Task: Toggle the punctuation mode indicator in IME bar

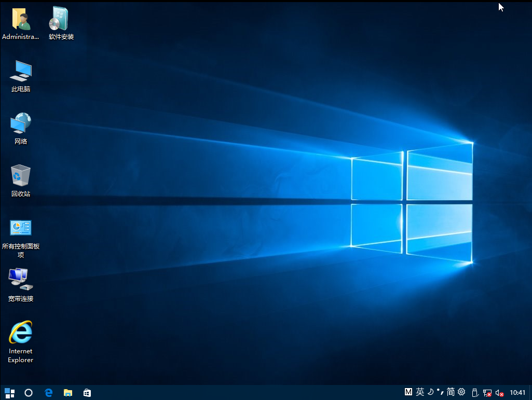Action: [x=440, y=392]
